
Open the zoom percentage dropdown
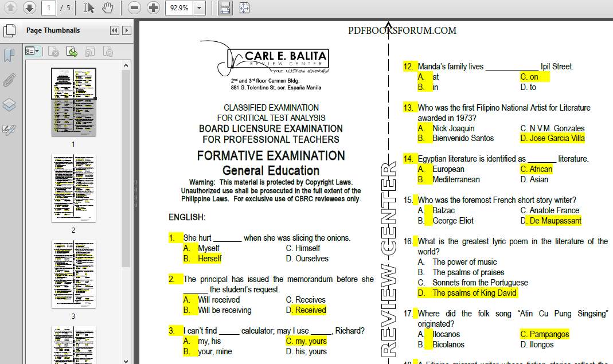[x=200, y=8]
